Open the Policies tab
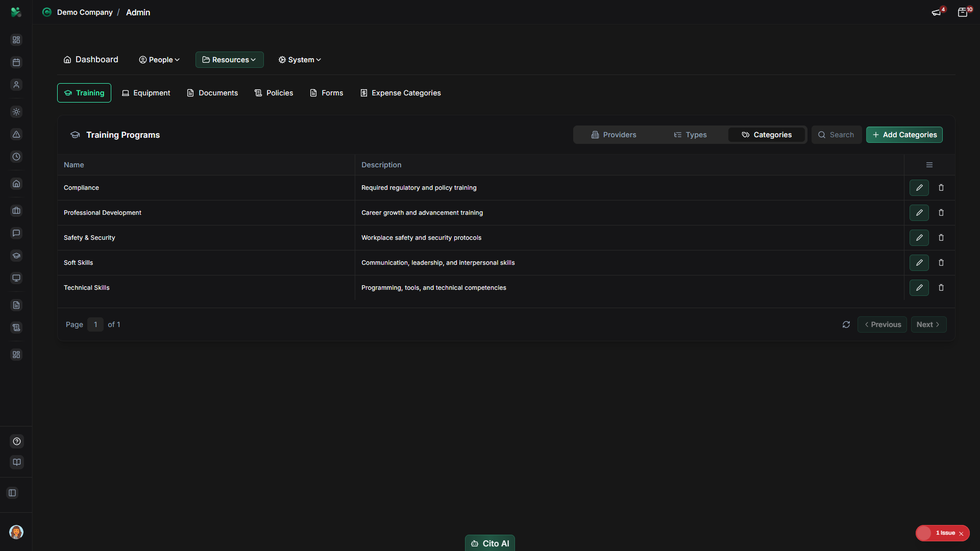The height and width of the screenshot is (551, 980). (x=274, y=93)
